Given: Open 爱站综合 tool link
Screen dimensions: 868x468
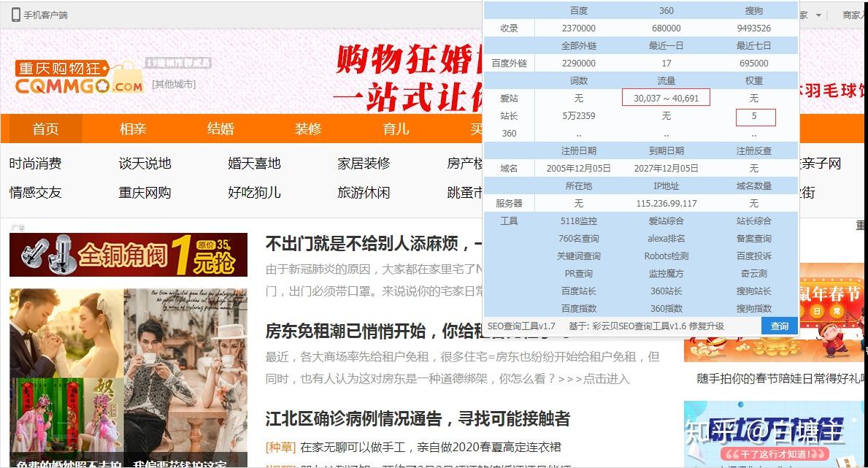Looking at the screenshot, I should tap(666, 221).
